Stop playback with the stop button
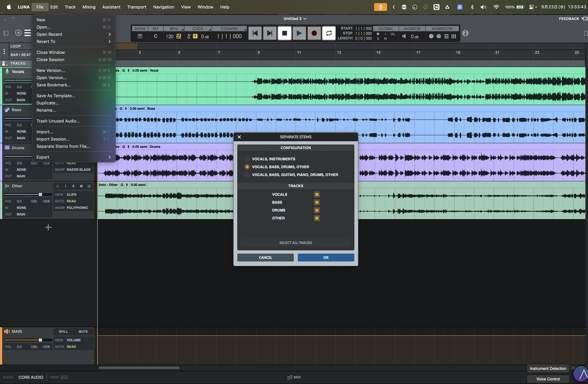This screenshot has height=384, width=588. click(285, 33)
